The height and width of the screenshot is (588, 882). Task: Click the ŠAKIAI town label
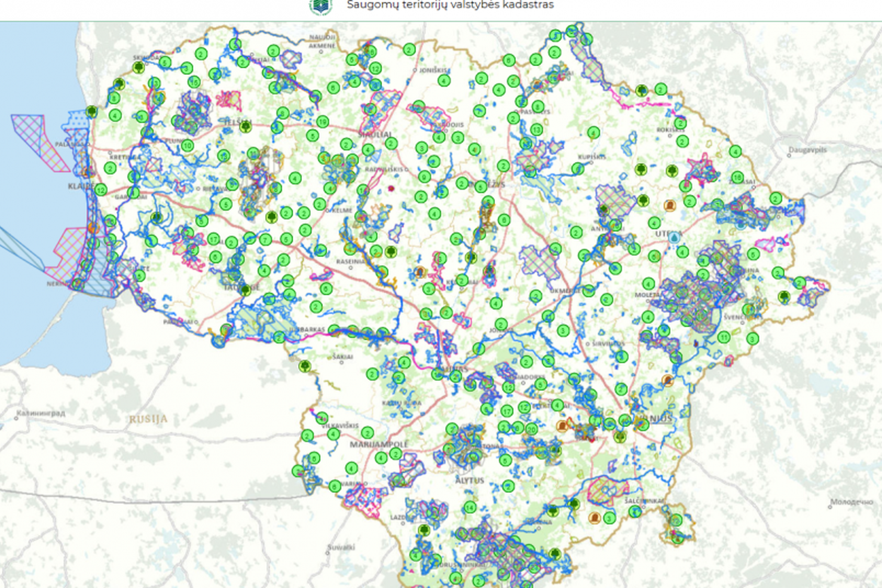(343, 357)
